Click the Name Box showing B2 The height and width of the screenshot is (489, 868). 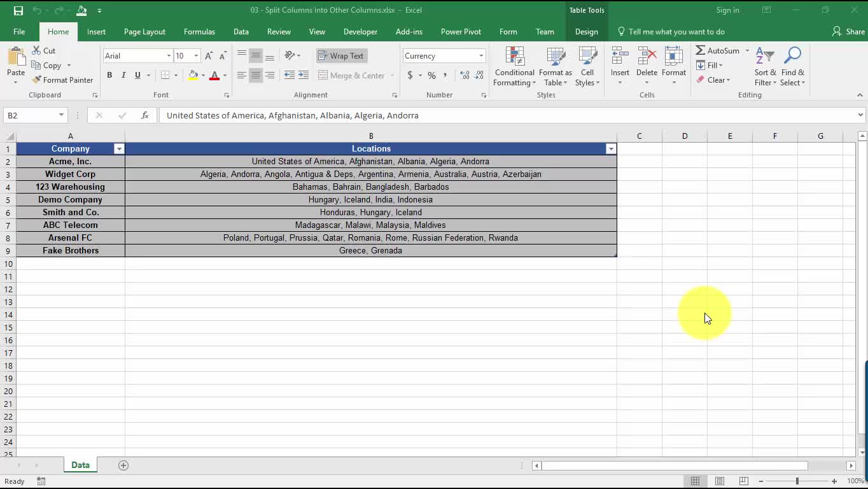31,115
